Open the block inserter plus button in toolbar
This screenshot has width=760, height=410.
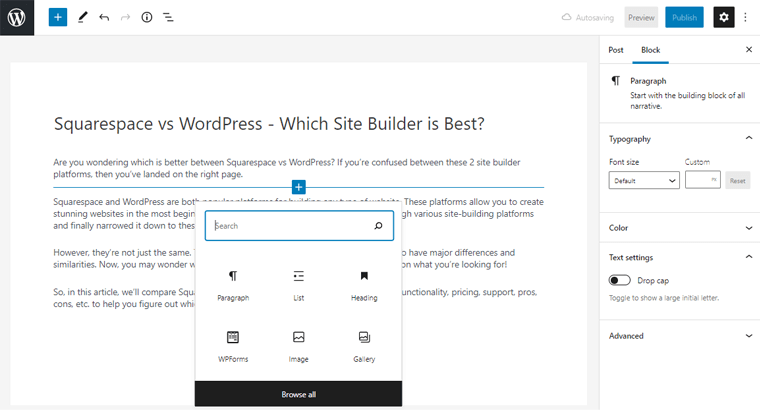click(x=58, y=17)
